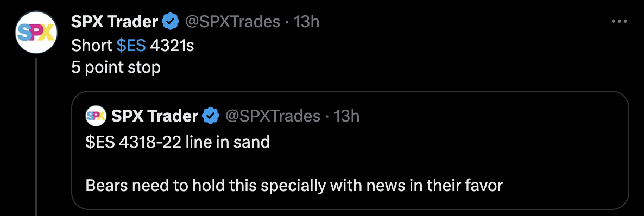
Task: Click the small SPX avatar in quoted tweet
Action: click(96, 116)
